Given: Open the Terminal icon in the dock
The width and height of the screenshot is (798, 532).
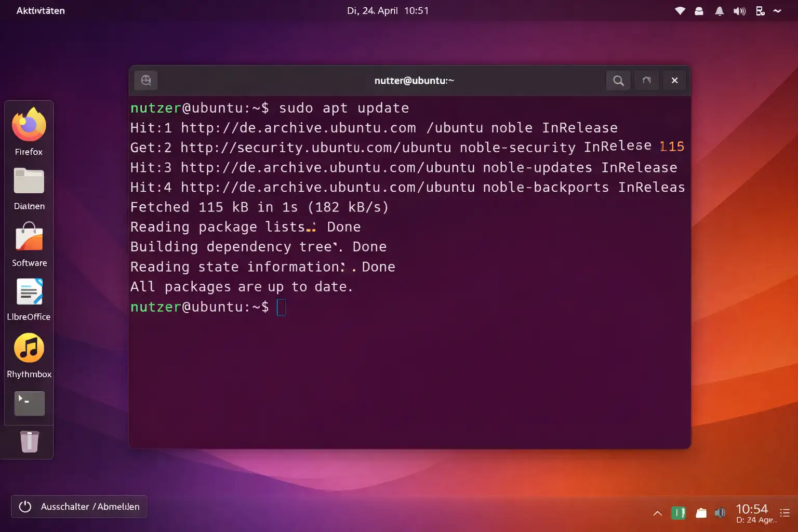Looking at the screenshot, I should [29, 404].
